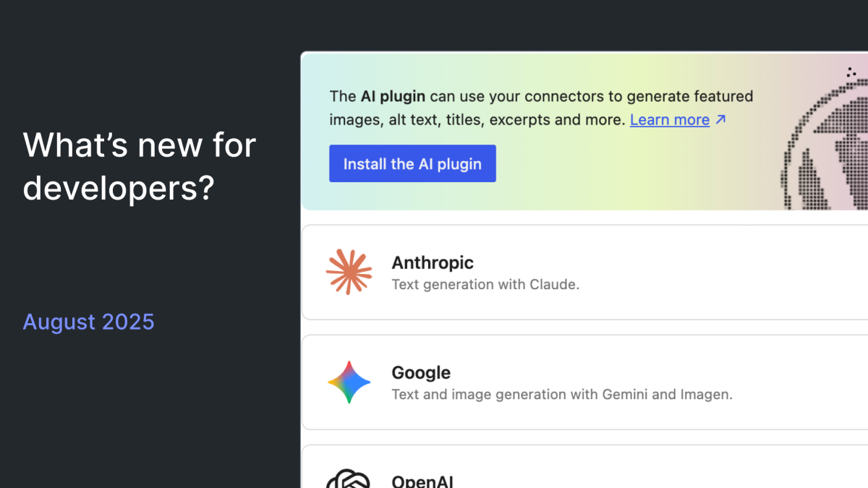Click the Gemini and Imagen description text

(x=562, y=395)
